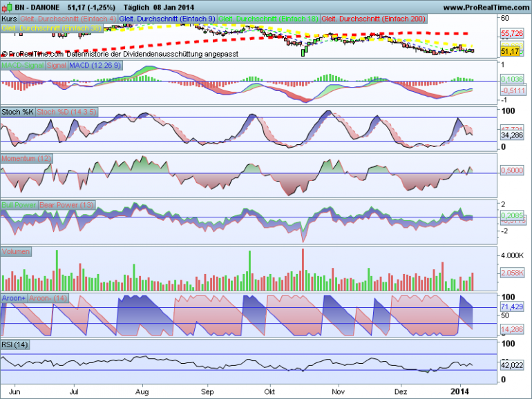Select the red Einfach 200 moving average label

374,19
